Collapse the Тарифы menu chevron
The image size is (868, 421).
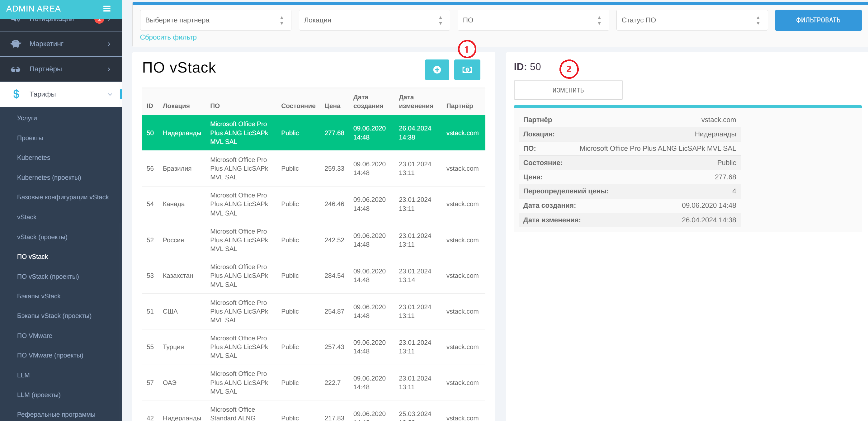110,94
